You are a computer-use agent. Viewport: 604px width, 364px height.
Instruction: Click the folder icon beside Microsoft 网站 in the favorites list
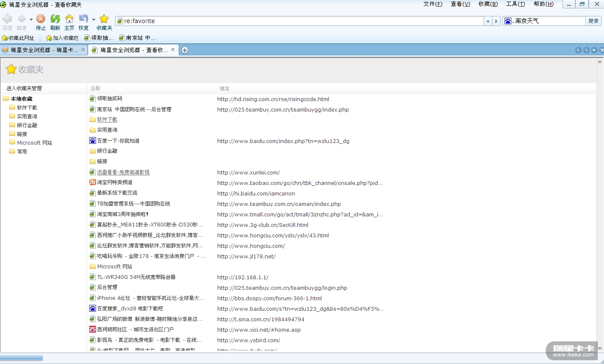(x=93, y=266)
